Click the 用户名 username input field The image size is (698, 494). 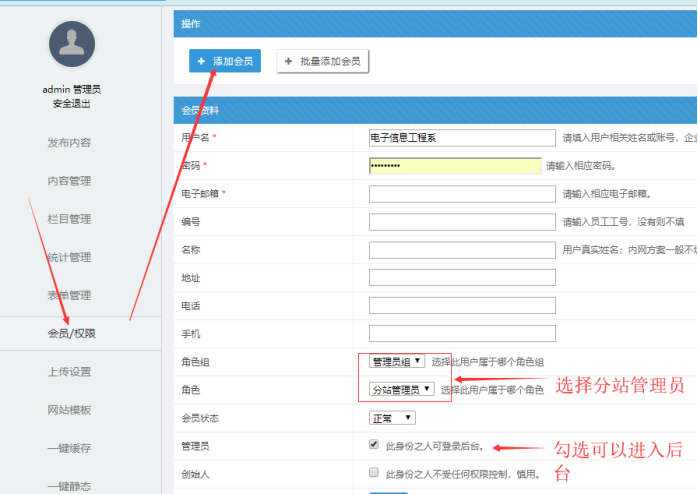click(461, 138)
